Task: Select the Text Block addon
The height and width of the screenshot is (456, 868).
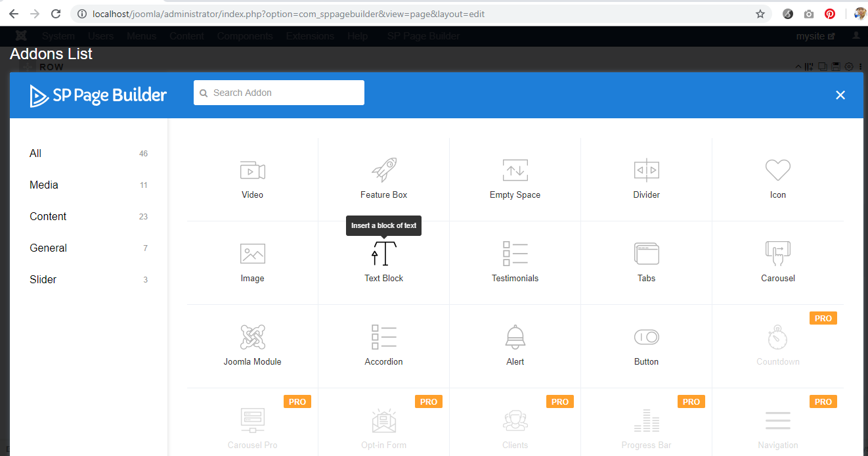Action: (383, 255)
